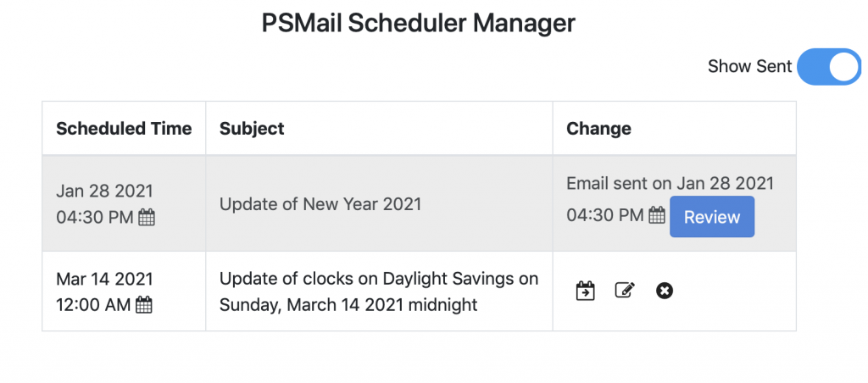868x383 pixels.
Task: Select the Update of clocks on Daylight Savings subject
Action: click(x=378, y=291)
